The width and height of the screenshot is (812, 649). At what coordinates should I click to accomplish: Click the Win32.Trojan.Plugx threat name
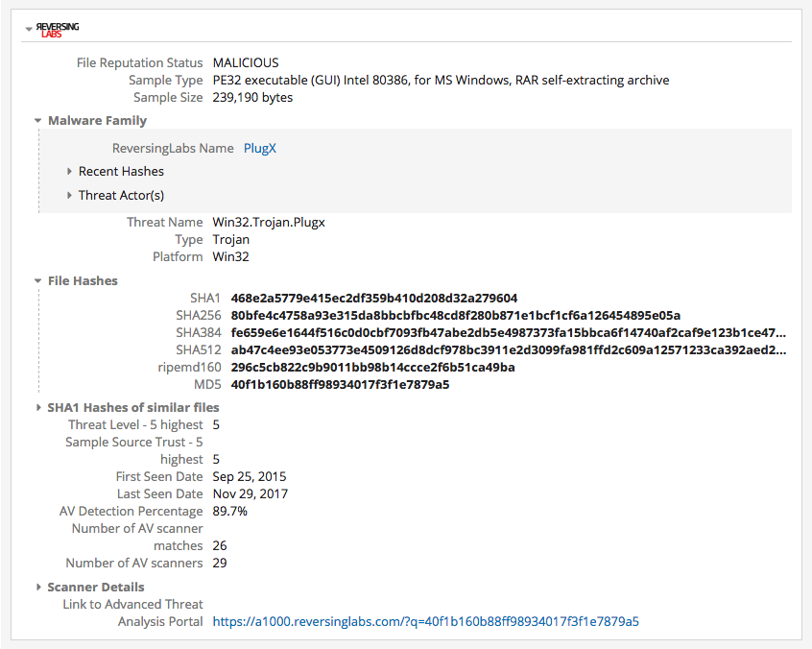(x=269, y=223)
